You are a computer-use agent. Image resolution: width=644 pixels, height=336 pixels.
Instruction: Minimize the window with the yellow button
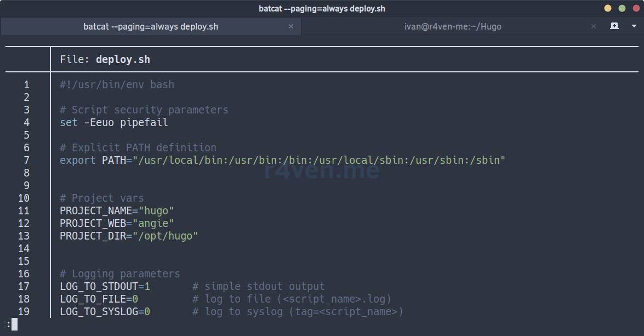tap(608, 8)
